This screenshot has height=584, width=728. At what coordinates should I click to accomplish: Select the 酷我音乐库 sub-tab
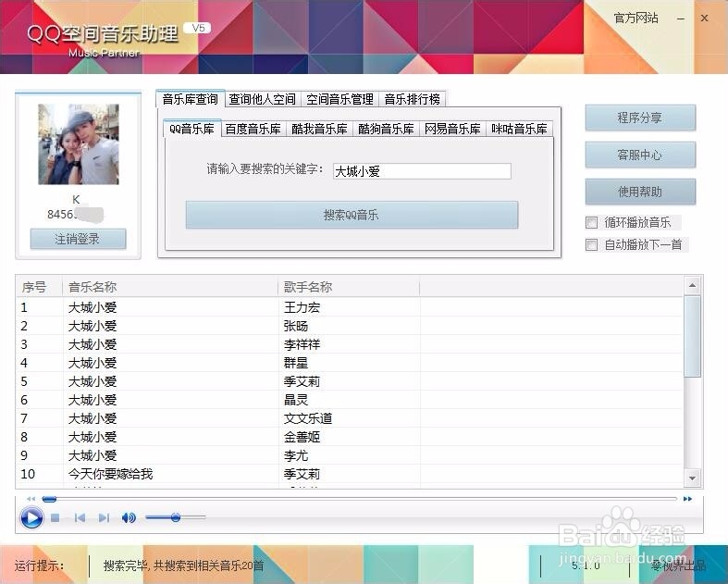click(319, 130)
